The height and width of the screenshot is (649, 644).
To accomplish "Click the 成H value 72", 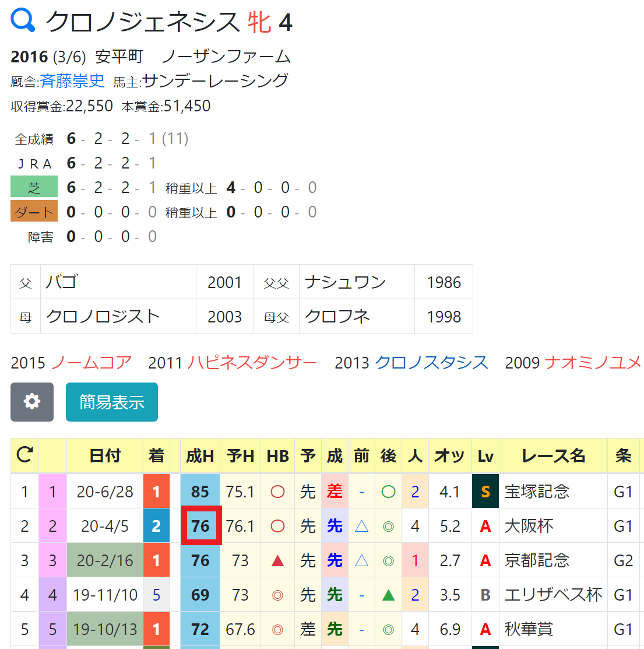I will pos(200,629).
